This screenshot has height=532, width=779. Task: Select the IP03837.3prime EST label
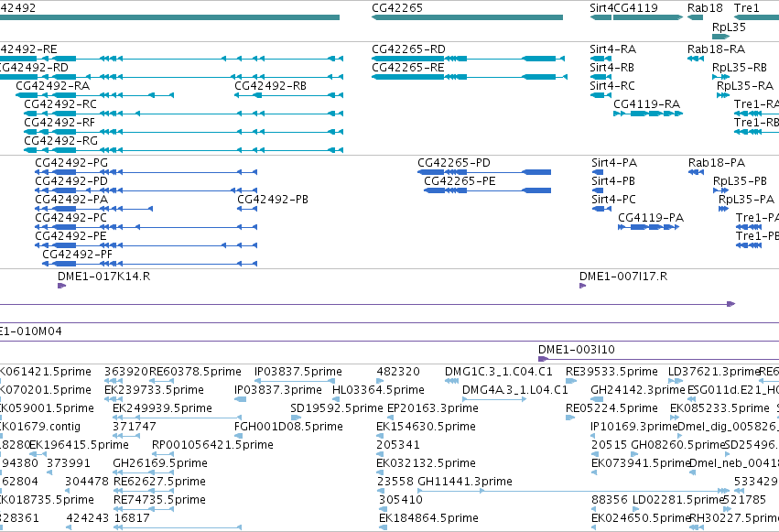pos(278,390)
